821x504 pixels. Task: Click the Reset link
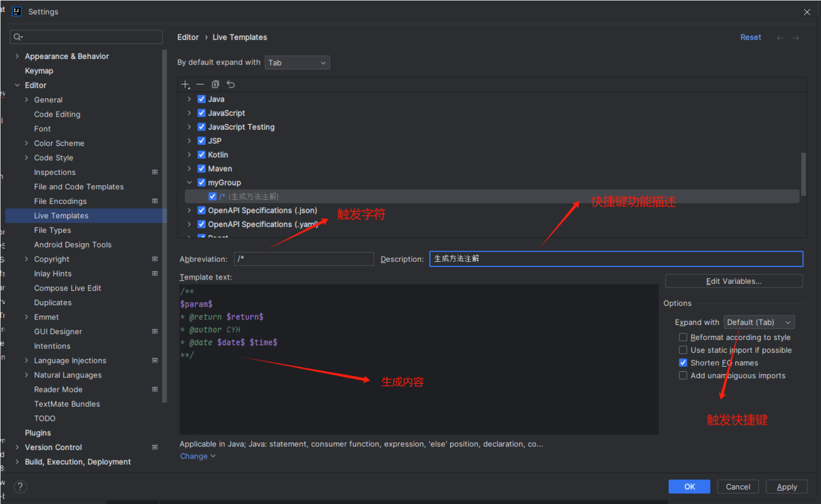[x=750, y=37]
